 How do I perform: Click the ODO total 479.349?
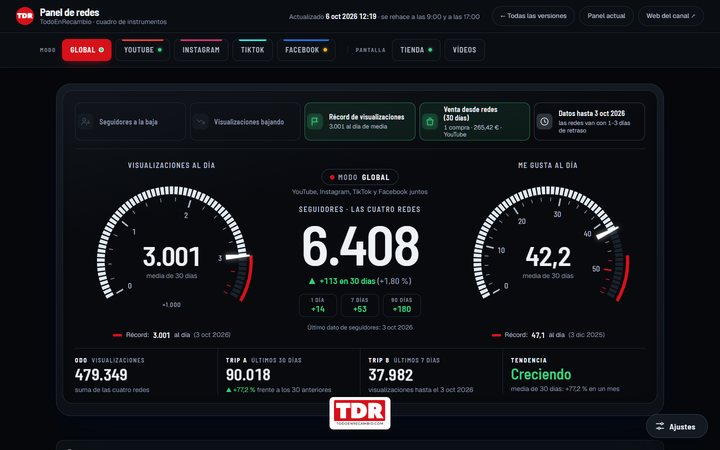coord(101,375)
